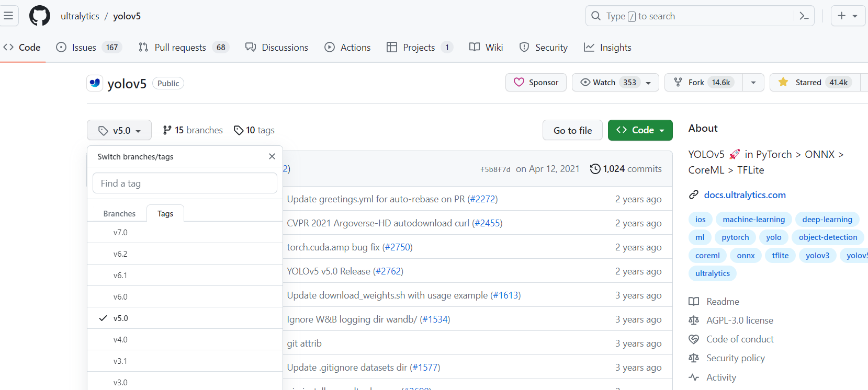Expand the fork options dropdown arrow
This screenshot has height=390, width=868.
[x=753, y=83]
